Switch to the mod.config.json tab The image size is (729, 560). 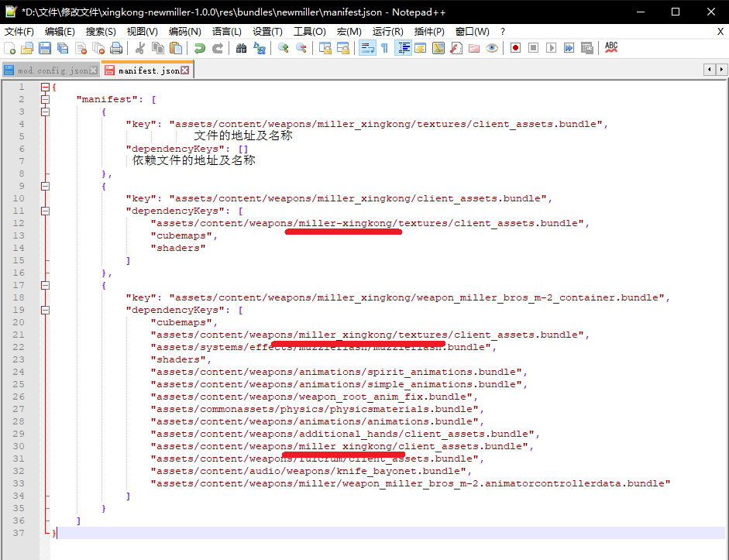(x=50, y=70)
